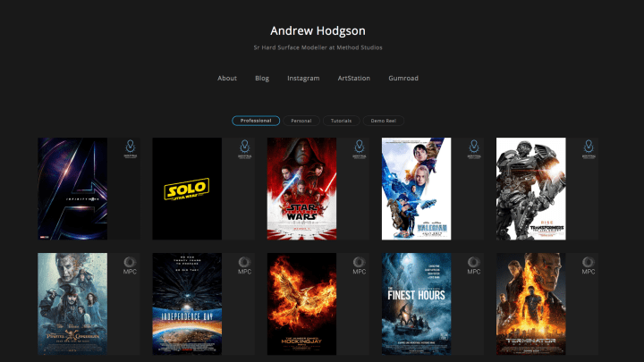The width and height of the screenshot is (644, 362).
Task: Open the Star Wars Last Jedi poster
Action: [x=302, y=189]
